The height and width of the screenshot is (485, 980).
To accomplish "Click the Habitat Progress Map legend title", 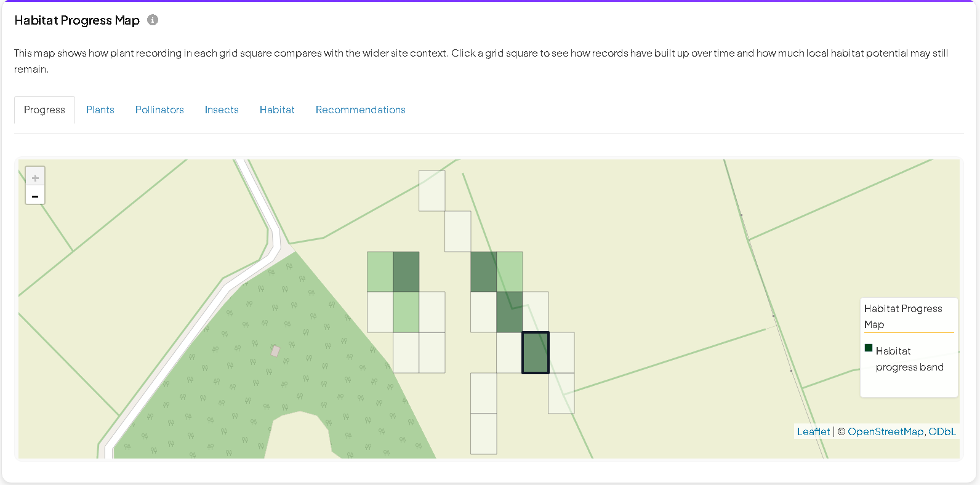I will click(903, 316).
